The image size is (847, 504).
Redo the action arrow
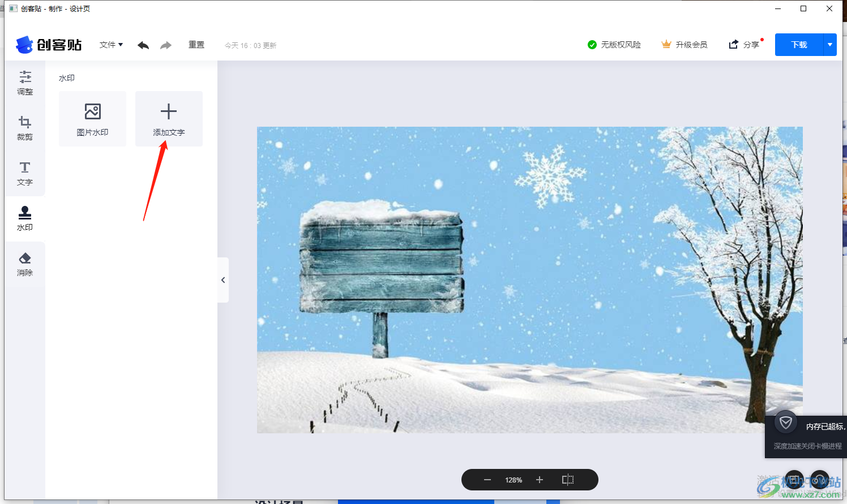pos(165,45)
